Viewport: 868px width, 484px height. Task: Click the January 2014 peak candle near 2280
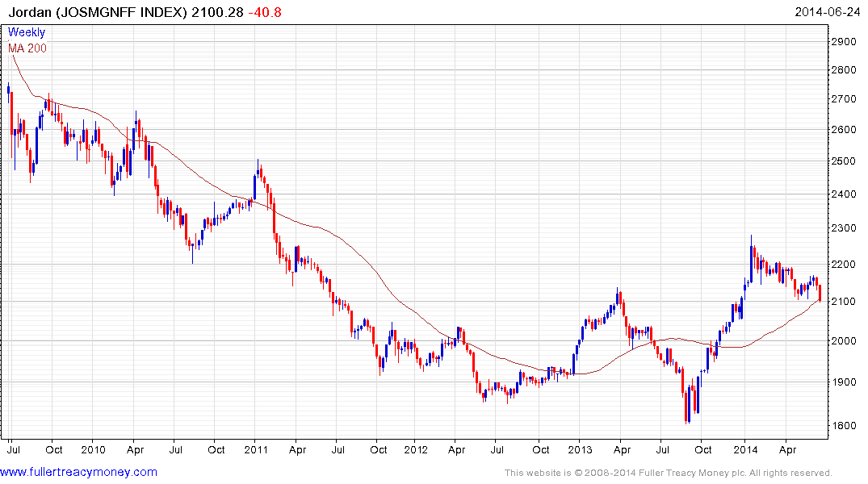pyautogui.click(x=751, y=260)
